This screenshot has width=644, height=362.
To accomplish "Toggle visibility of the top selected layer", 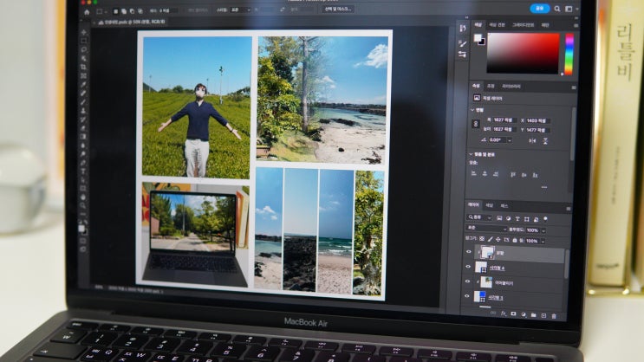I will coord(469,252).
